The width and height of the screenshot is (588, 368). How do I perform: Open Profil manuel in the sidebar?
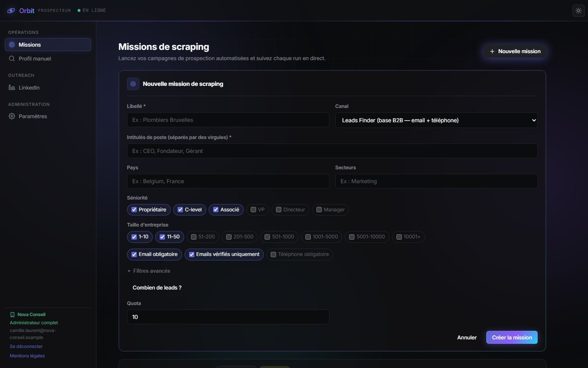pyautogui.click(x=48, y=58)
